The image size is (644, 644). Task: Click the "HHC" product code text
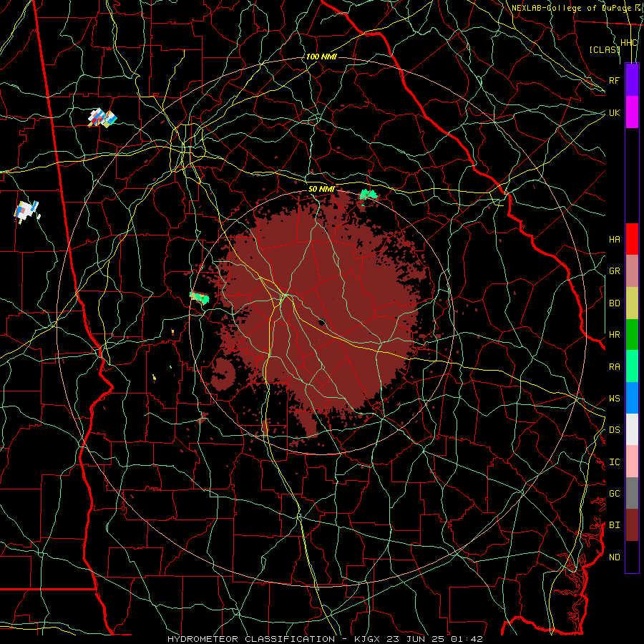(629, 43)
